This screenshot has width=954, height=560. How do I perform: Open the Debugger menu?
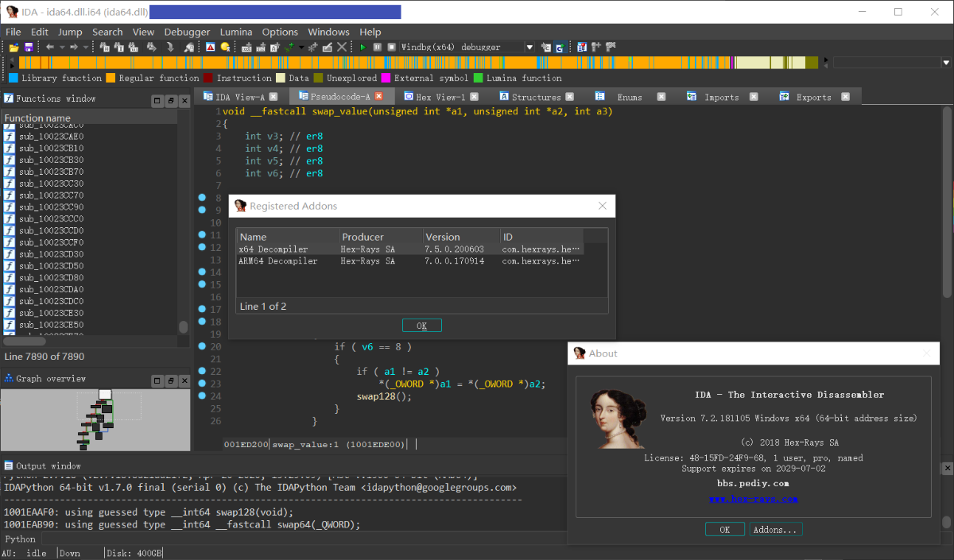[187, 32]
